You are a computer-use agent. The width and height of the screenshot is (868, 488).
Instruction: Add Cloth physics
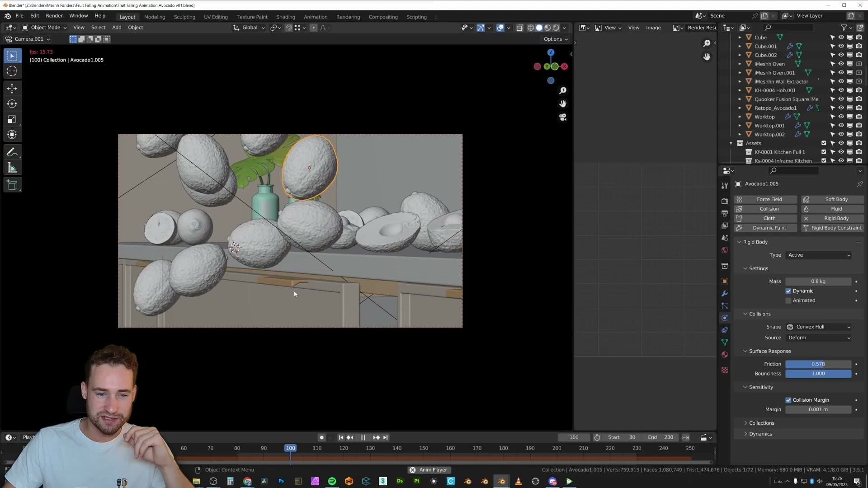(x=765, y=219)
